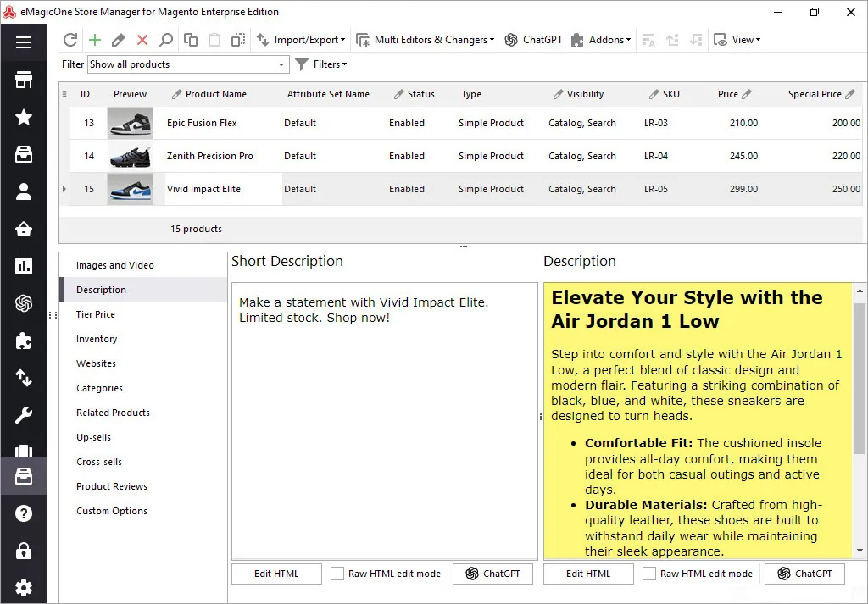Viewport: 868px width, 604px height.
Task: Click the Epic Fusion Flex shoe thumbnail
Action: [130, 123]
